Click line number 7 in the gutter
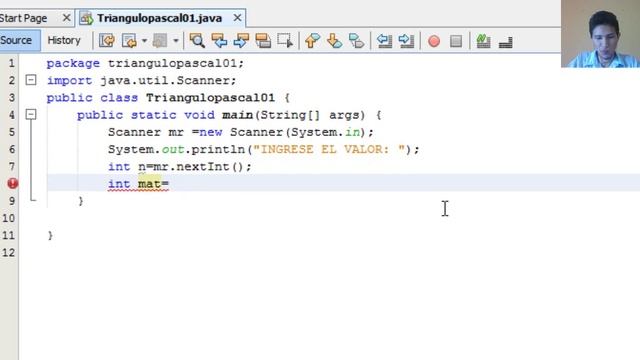 (x=11, y=167)
